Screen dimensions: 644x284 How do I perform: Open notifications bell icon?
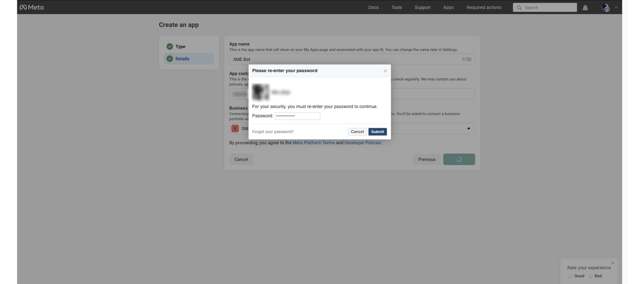[585, 7]
